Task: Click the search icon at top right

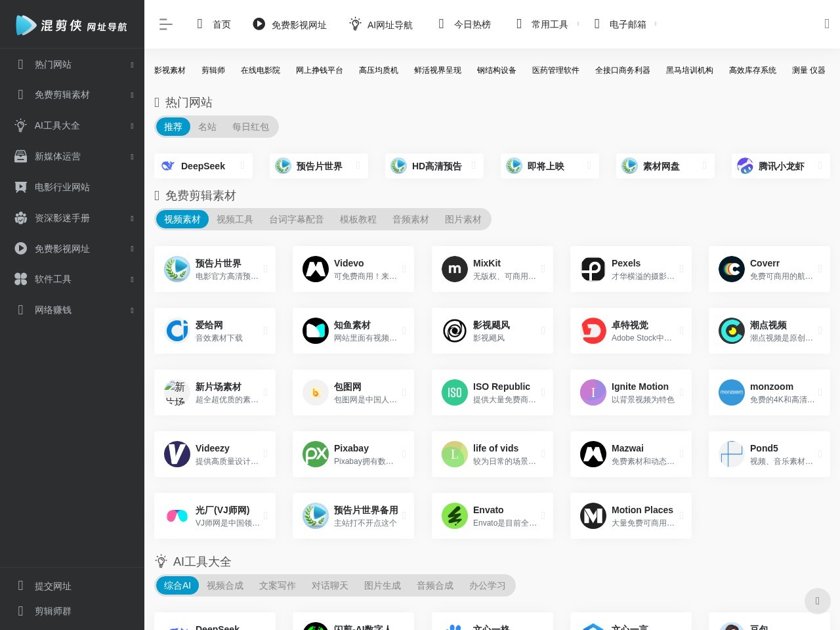Action: [x=827, y=24]
